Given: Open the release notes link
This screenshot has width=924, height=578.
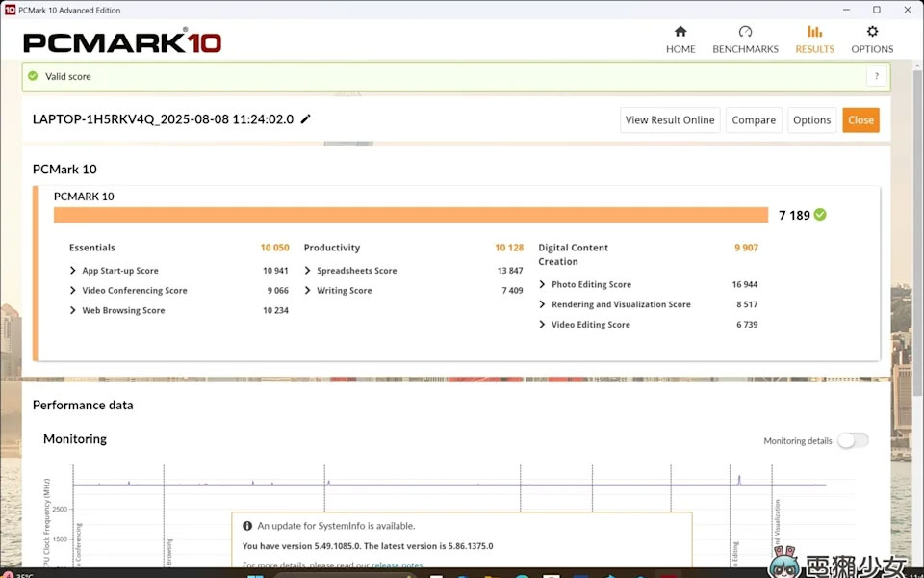Looking at the screenshot, I should (398, 565).
